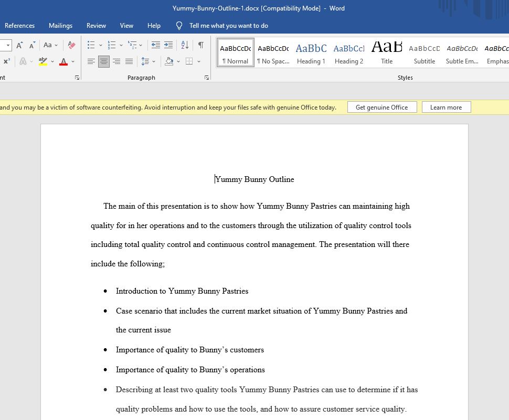This screenshot has width=509, height=420.
Task: Clear all formatting with the eraser icon
Action: point(71,45)
